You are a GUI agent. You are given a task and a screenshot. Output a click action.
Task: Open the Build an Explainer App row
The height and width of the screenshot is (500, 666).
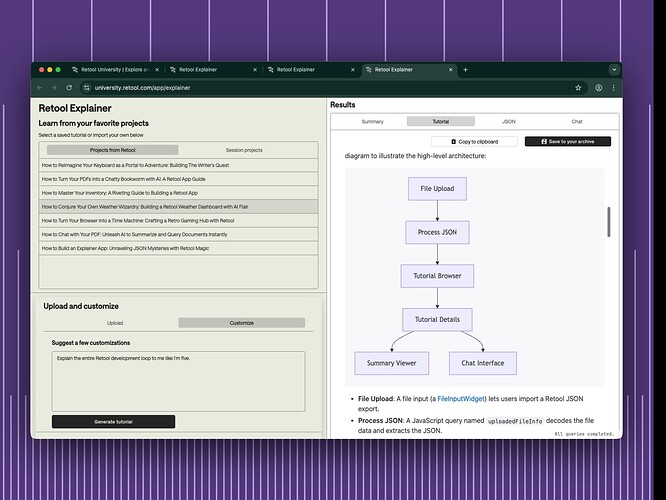tap(178, 248)
